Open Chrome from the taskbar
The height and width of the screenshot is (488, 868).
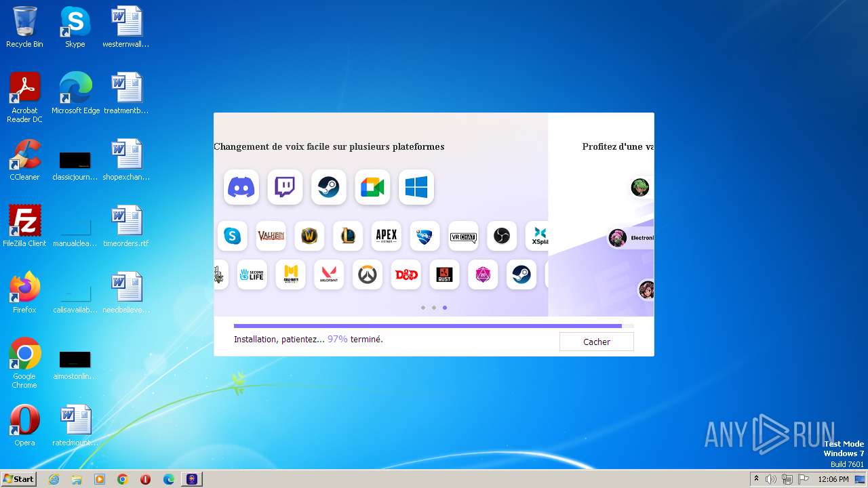click(x=123, y=479)
